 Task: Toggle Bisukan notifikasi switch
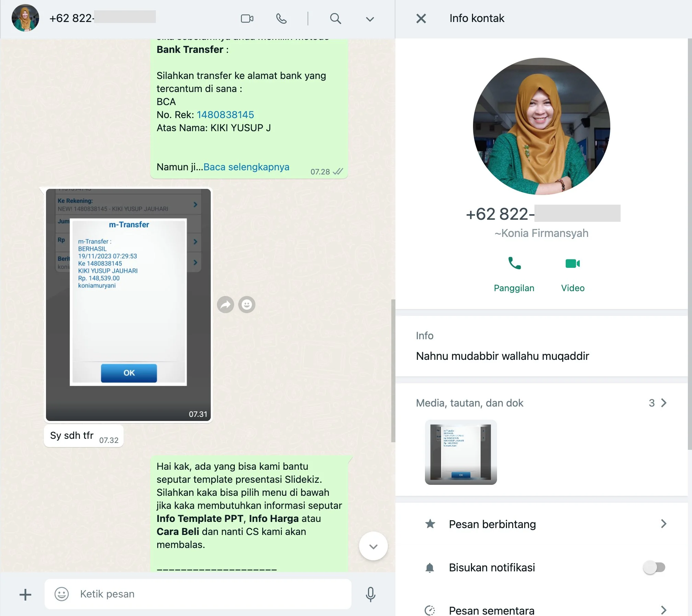click(654, 567)
